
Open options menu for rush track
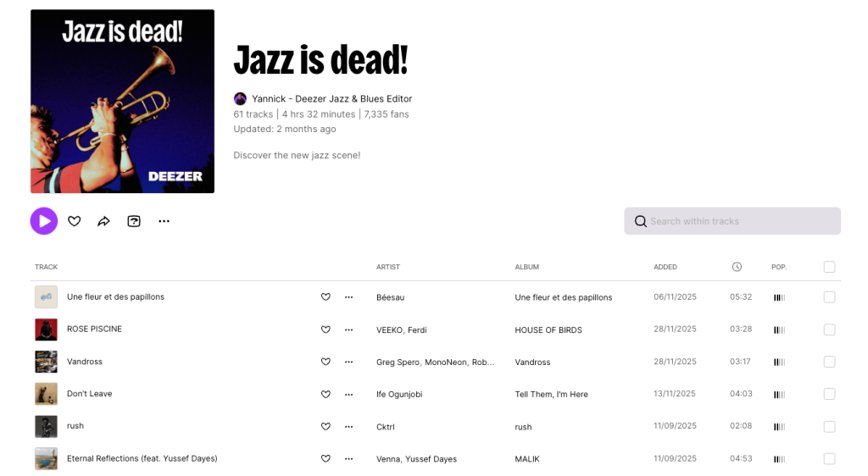pyautogui.click(x=348, y=426)
